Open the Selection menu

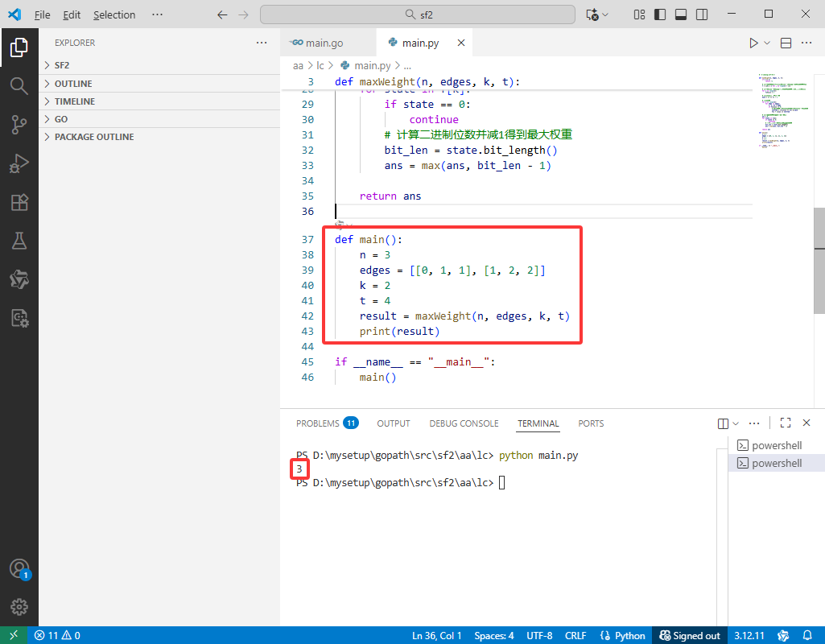point(114,14)
